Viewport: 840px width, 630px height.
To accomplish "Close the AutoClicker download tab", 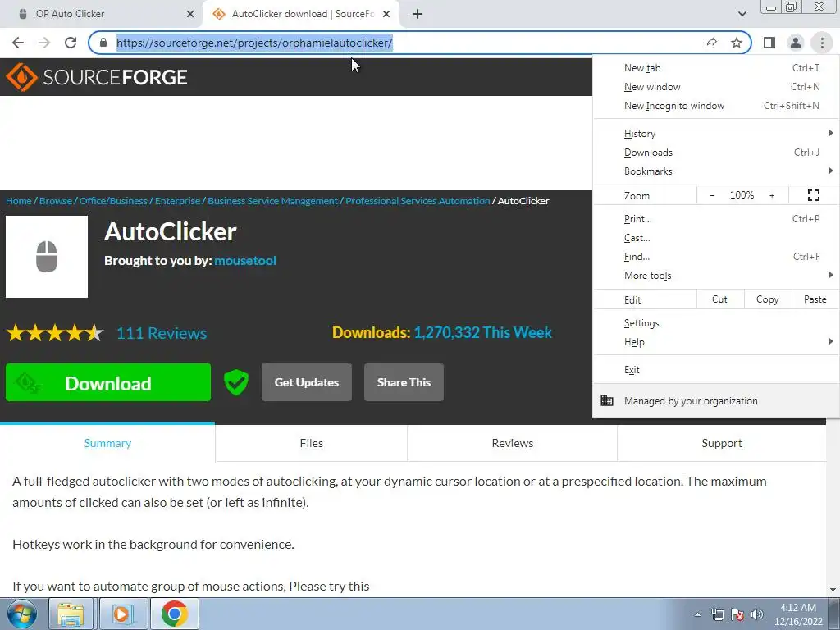I will pos(386,14).
